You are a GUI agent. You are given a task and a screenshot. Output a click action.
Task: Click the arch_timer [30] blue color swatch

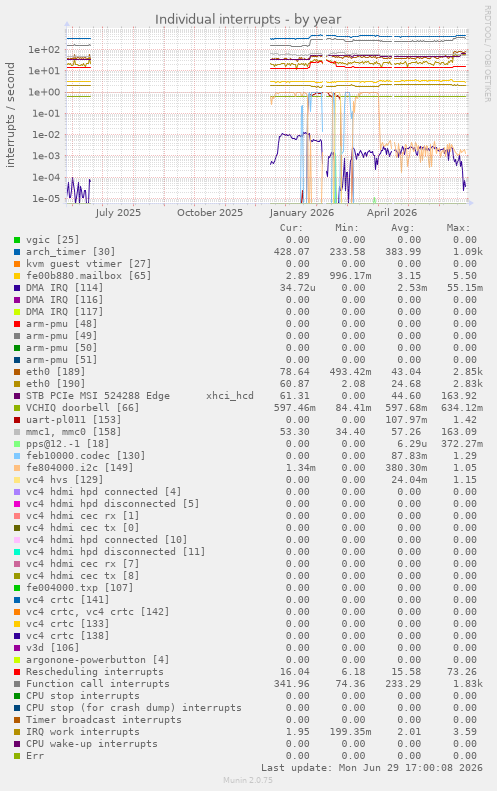coord(17,252)
